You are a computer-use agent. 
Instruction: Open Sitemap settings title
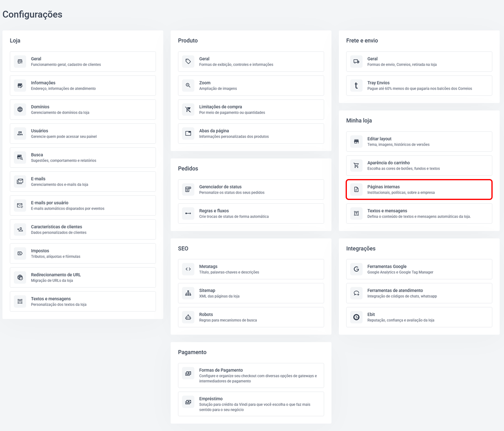pyautogui.click(x=207, y=290)
